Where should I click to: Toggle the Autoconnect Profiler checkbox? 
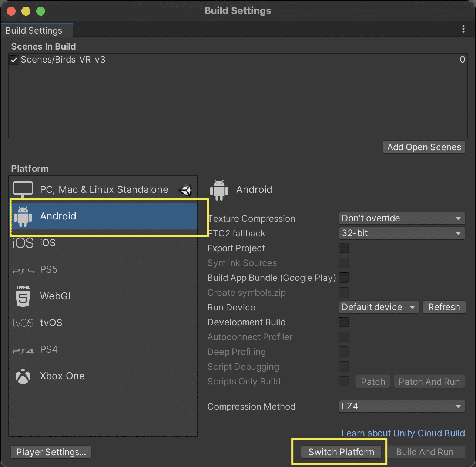coord(344,337)
